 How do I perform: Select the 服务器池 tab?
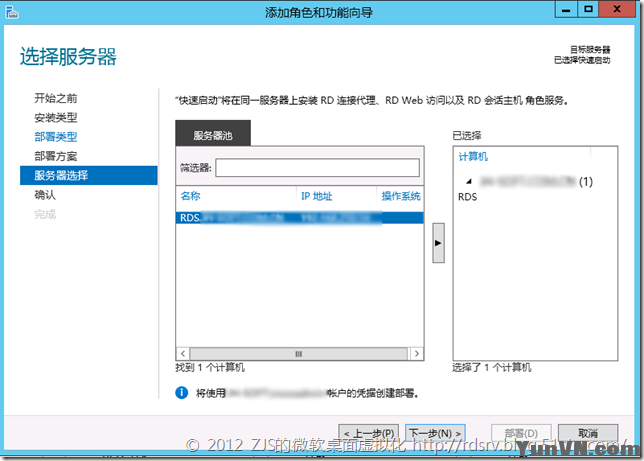click(213, 133)
